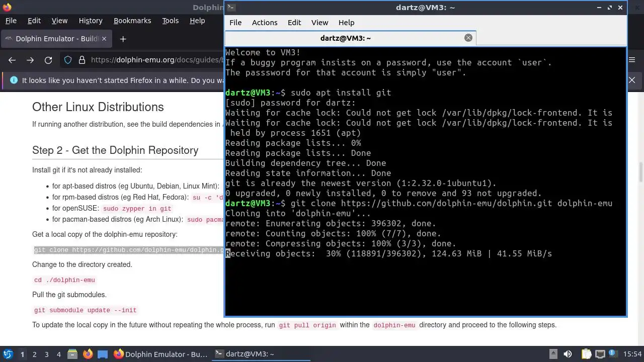Click the Firefox logo in window titlebar
Image resolution: width=644 pixels, height=362 pixels.
(x=7, y=7)
